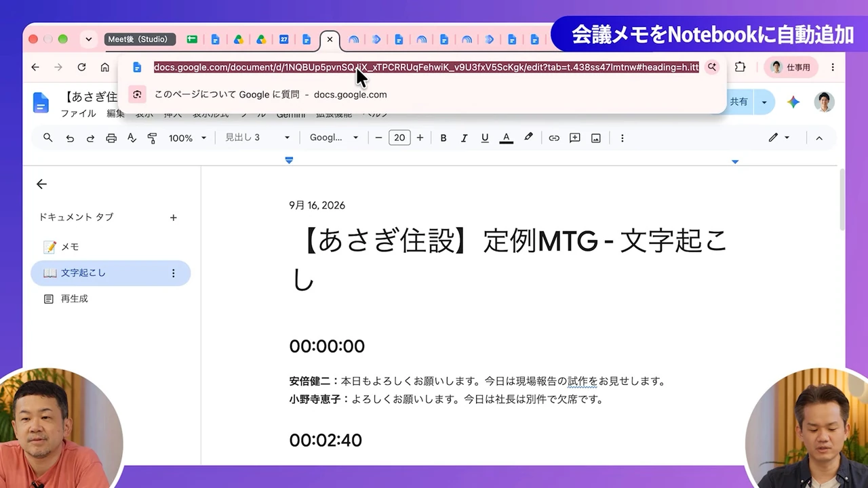This screenshot has height=488, width=868.
Task: Open the zoom 100% dropdown
Action: [188, 138]
